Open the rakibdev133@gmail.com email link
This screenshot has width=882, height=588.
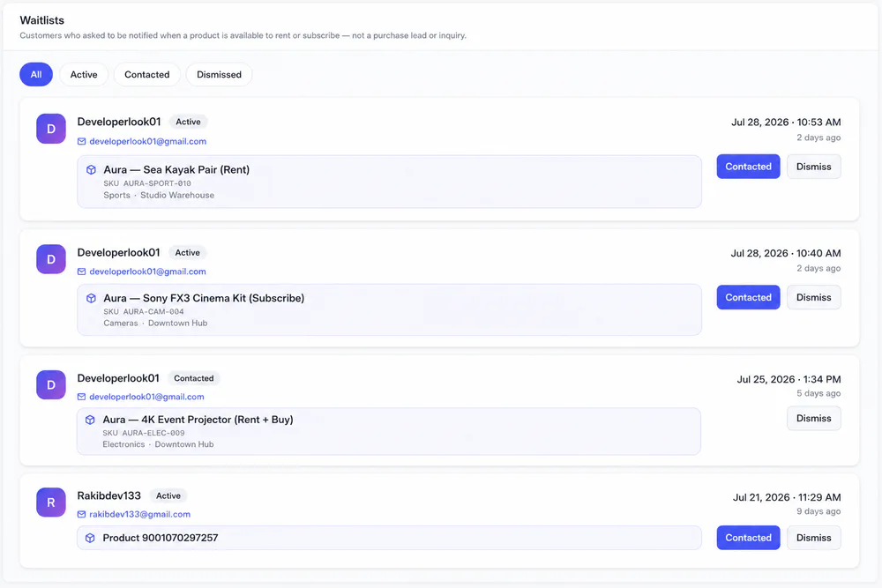(x=139, y=514)
